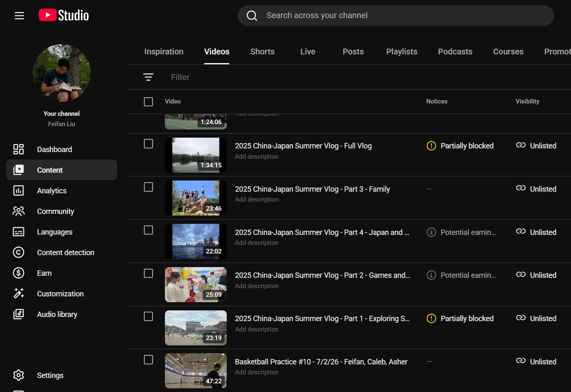Open the 23:19 Part 1 thumbnail

(x=196, y=328)
